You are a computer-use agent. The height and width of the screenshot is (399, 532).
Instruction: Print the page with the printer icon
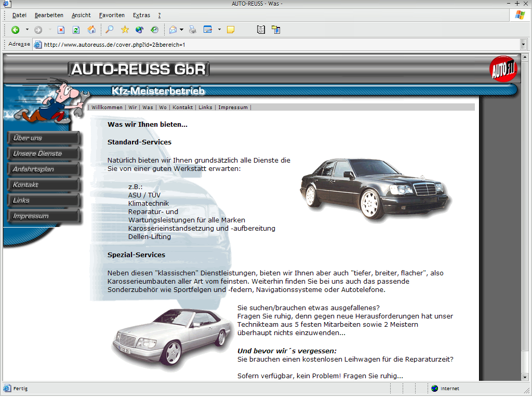[x=193, y=30]
